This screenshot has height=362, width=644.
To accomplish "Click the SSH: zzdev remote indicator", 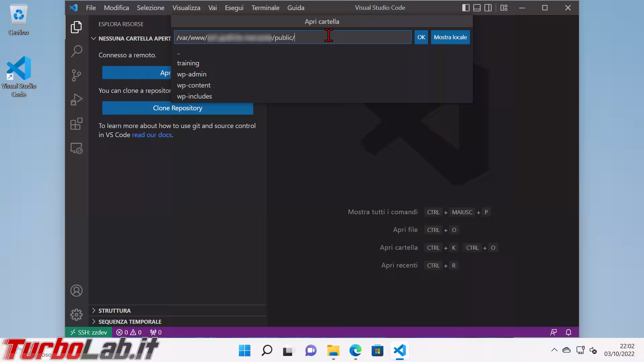I will (89, 332).
